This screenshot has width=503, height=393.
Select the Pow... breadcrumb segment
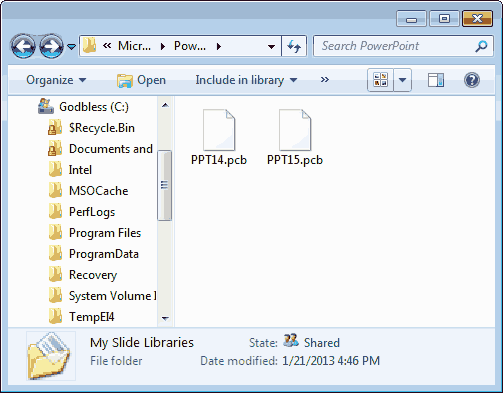click(x=190, y=46)
